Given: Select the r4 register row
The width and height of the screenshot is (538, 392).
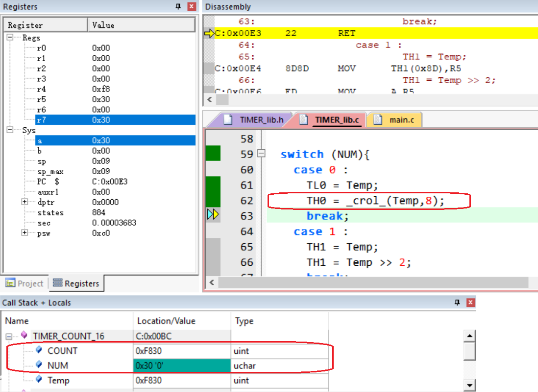Looking at the screenshot, I should pos(115,89).
